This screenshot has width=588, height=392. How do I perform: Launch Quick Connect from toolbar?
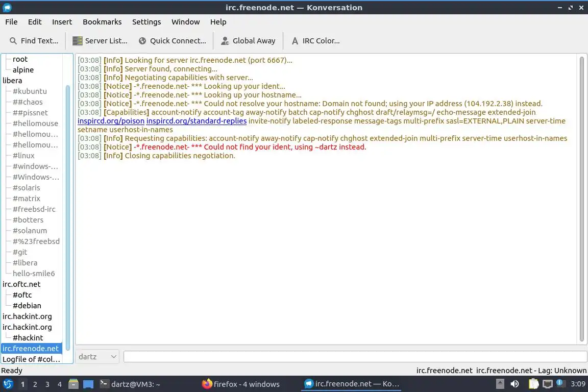coord(172,41)
